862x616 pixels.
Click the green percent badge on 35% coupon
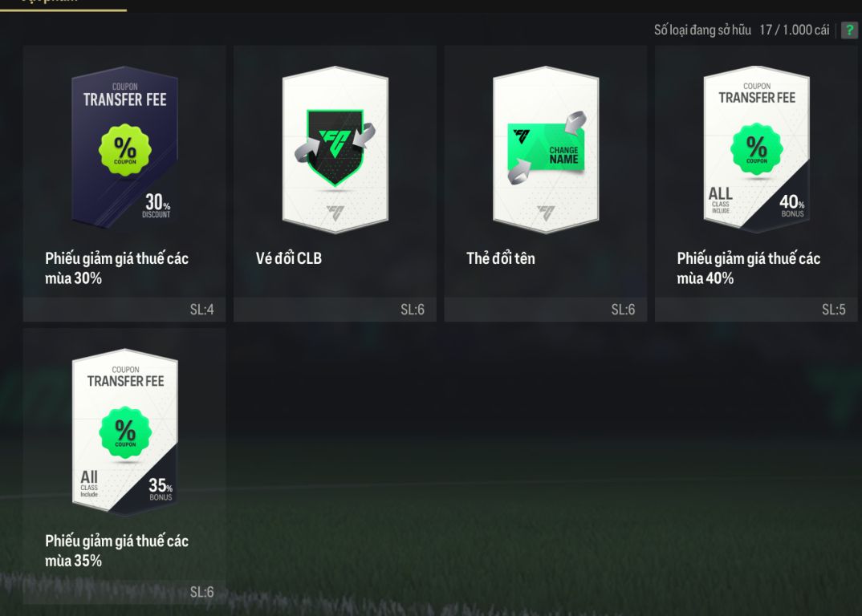[125, 432]
